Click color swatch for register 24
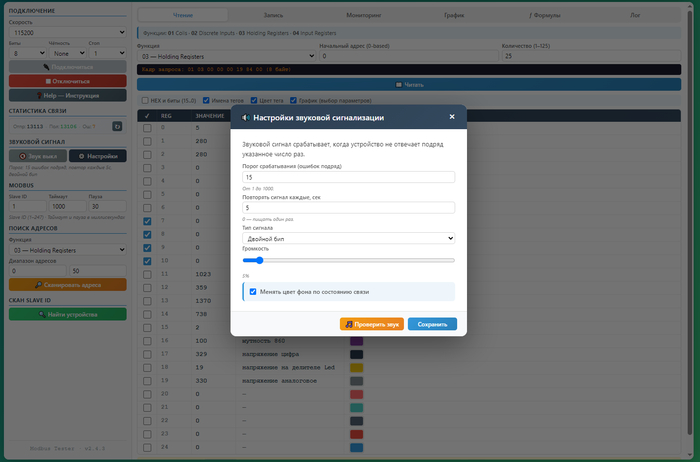This screenshot has height=462, width=700. (356, 447)
